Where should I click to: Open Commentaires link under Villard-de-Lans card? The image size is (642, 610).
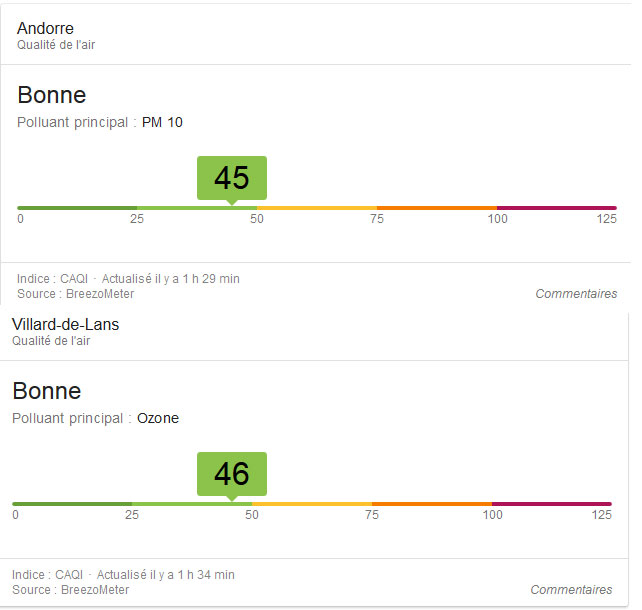point(571,590)
